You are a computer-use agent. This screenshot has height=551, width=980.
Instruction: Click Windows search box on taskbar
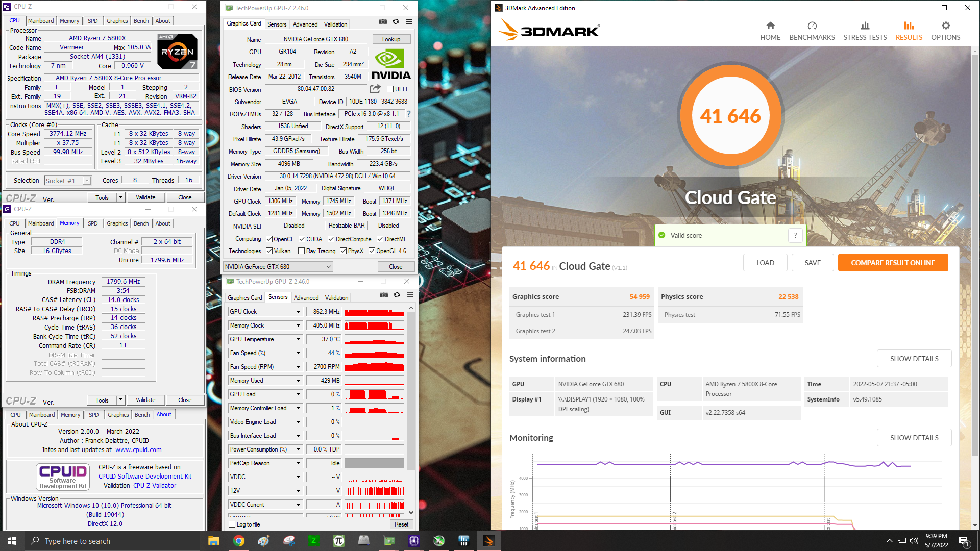[112, 541]
